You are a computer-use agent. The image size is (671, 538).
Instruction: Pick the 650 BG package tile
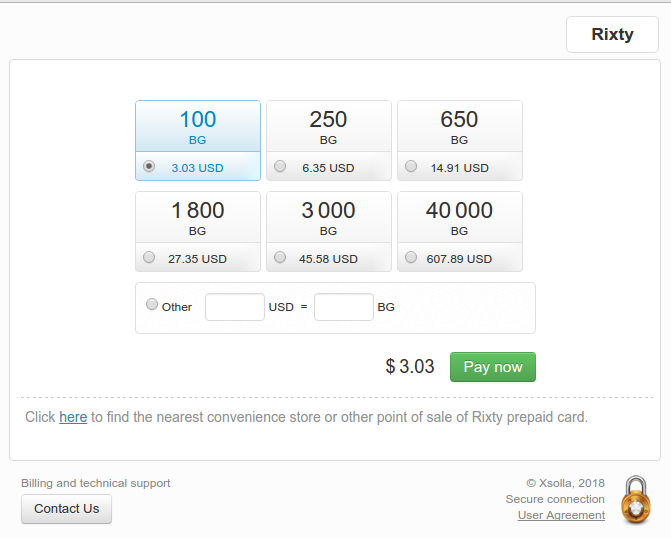pyautogui.click(x=460, y=140)
